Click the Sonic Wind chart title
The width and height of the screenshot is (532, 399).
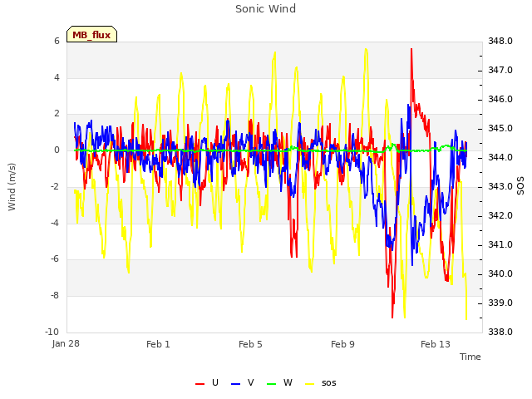(266, 9)
